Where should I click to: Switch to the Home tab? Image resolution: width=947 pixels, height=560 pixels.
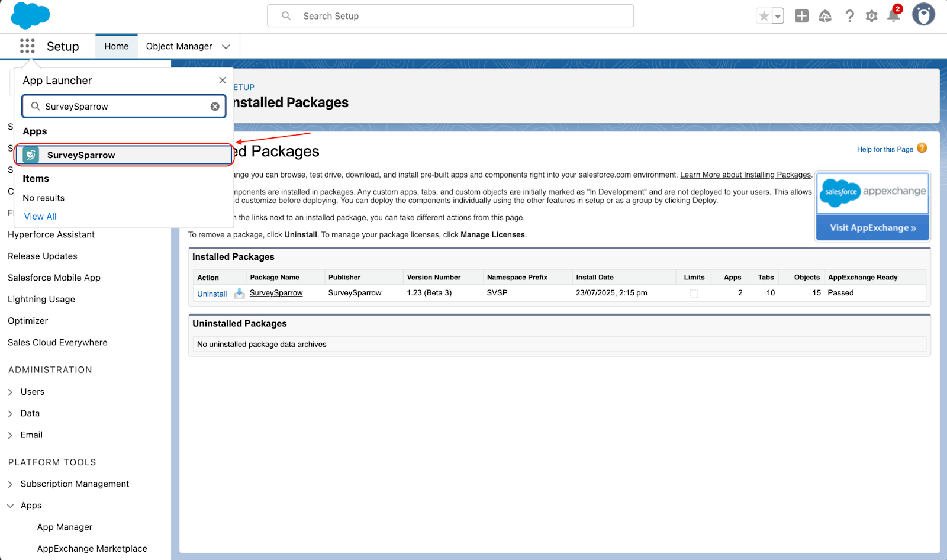coord(117,46)
